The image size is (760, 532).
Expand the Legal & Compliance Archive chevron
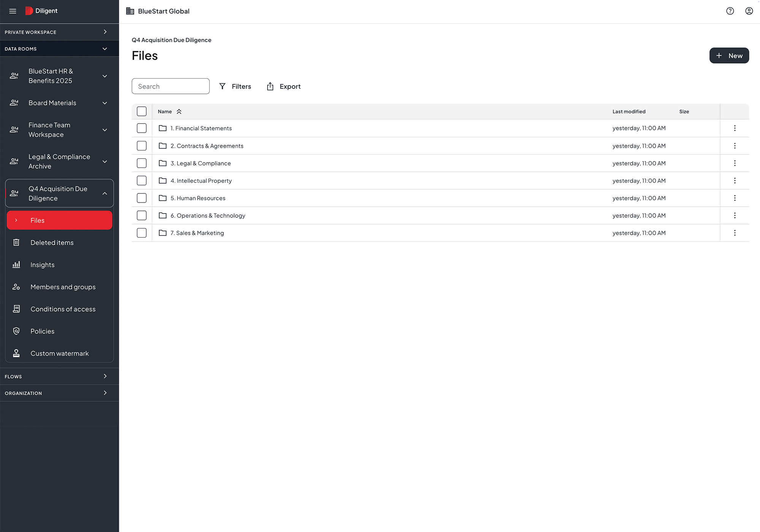[x=105, y=161]
